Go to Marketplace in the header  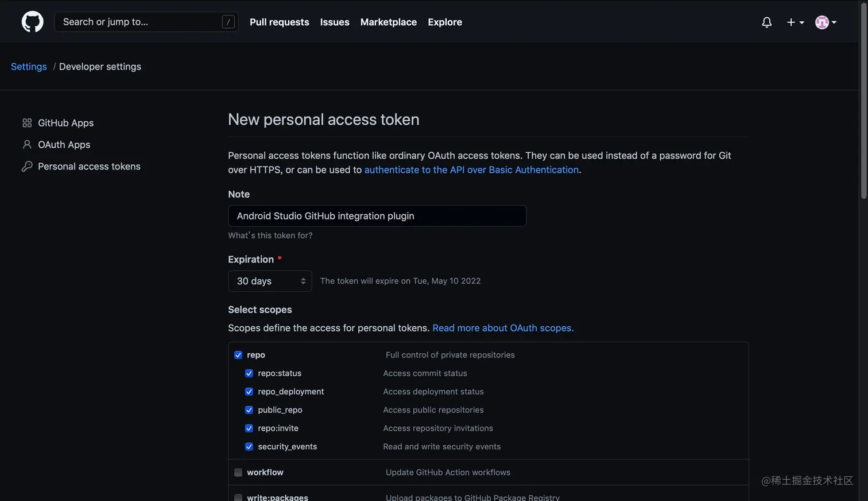point(388,22)
